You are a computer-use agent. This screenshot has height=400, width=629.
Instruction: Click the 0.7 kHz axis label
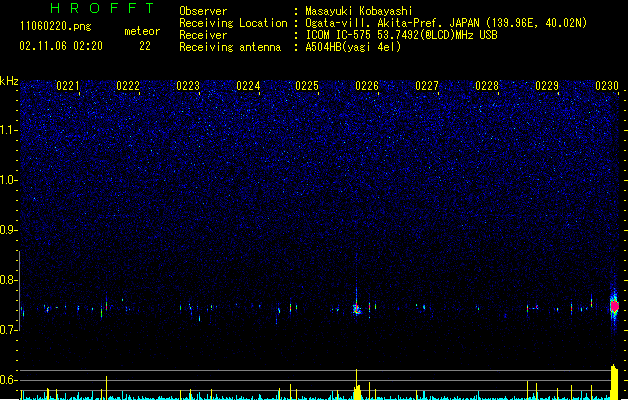9,330
